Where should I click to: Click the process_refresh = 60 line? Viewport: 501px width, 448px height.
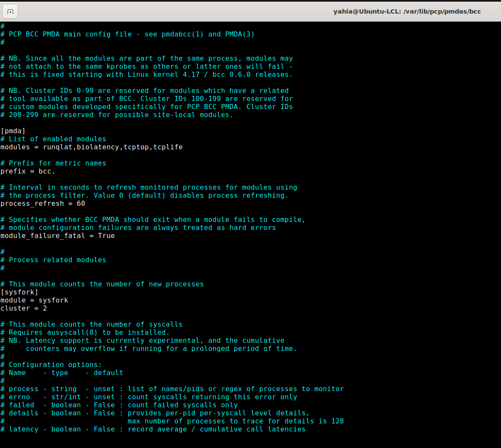point(42,203)
